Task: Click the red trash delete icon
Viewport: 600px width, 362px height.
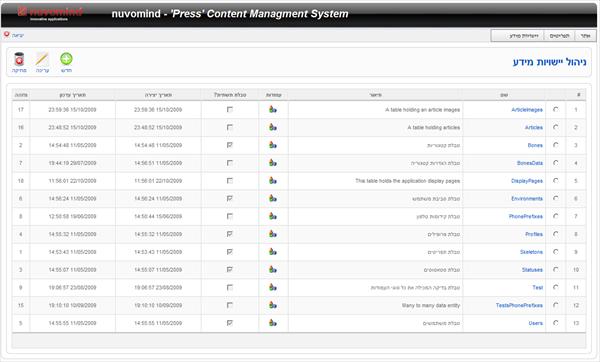Action: [x=19, y=59]
